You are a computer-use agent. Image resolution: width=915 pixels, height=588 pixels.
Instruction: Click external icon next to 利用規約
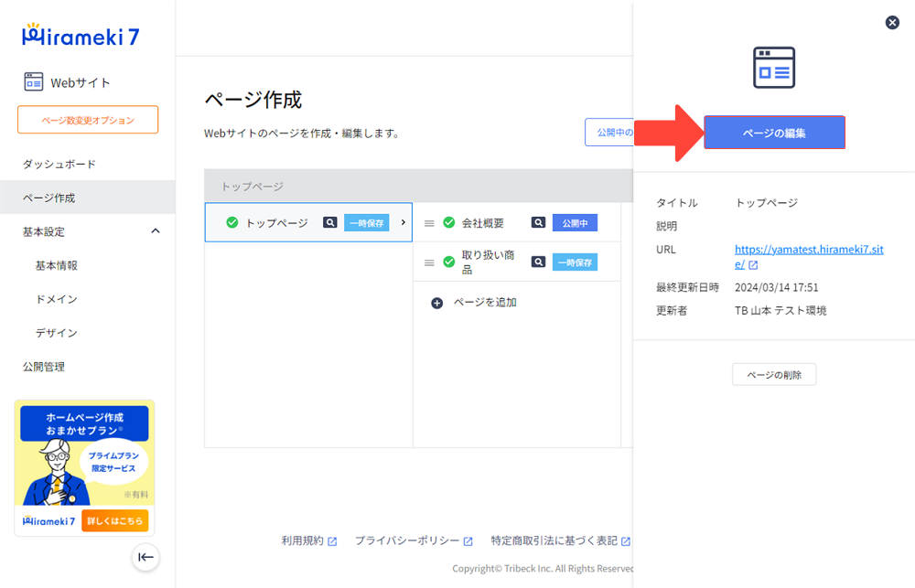click(332, 541)
